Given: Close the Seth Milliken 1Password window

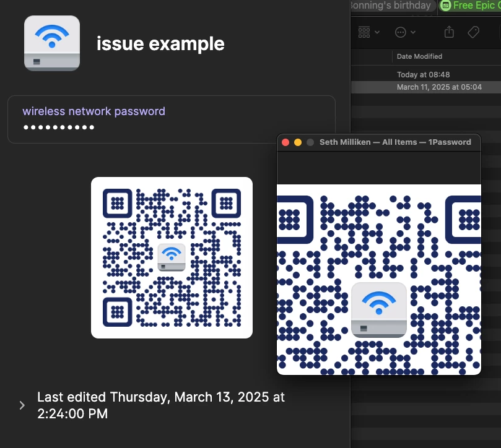Looking at the screenshot, I should 285,142.
